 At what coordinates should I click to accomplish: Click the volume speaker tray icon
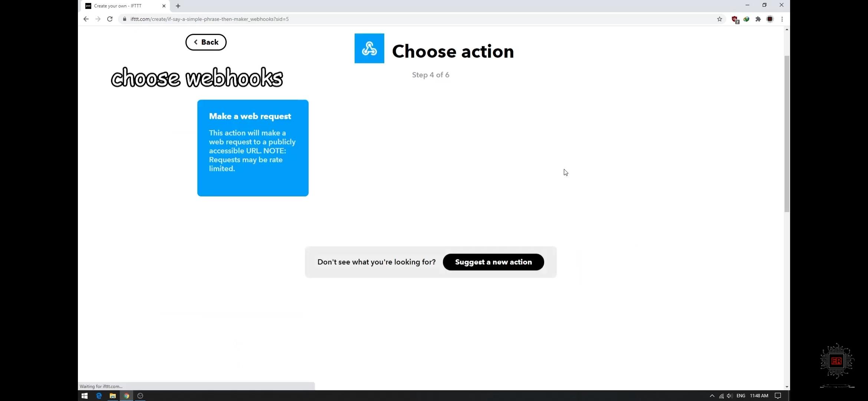click(730, 396)
